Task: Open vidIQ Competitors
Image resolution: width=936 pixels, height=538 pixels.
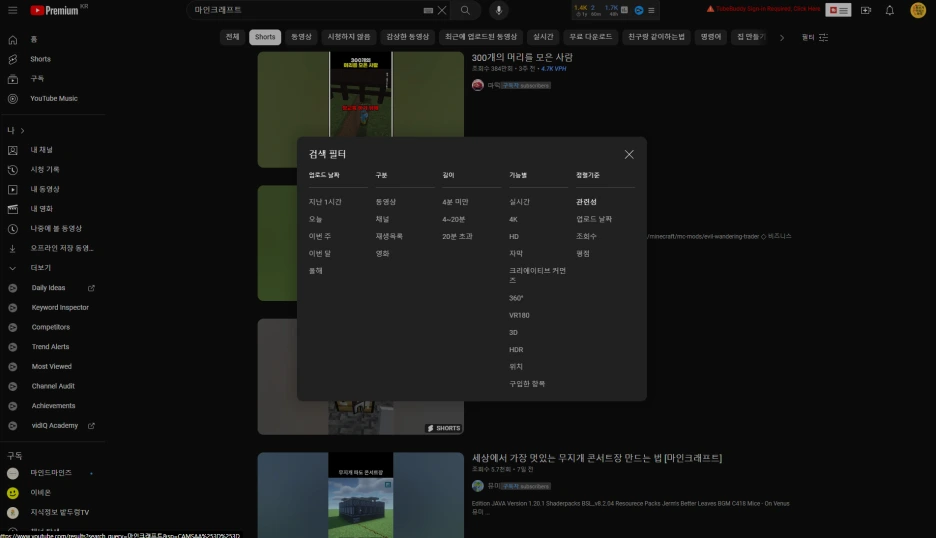Action: 53,327
